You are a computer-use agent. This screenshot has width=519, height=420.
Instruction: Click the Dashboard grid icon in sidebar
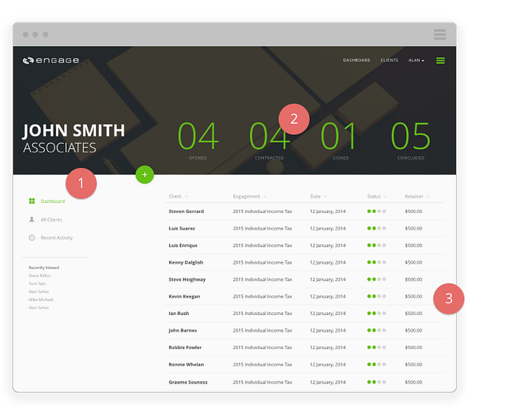pos(32,201)
